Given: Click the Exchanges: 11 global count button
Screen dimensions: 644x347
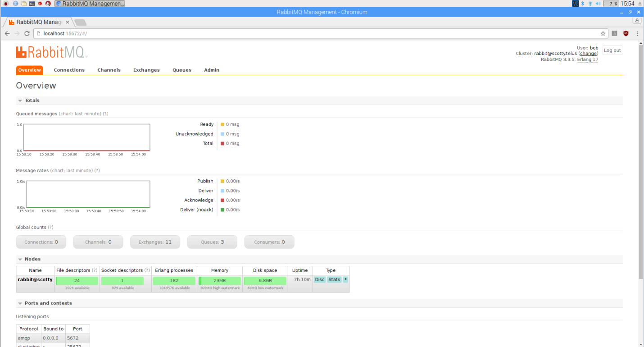Looking at the screenshot, I should pyautogui.click(x=155, y=242).
